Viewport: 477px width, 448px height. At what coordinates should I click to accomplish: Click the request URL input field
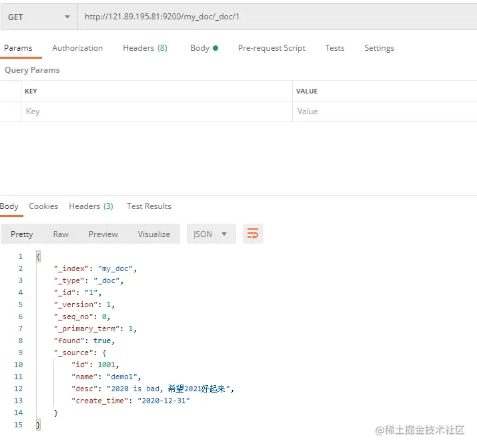tap(277, 17)
